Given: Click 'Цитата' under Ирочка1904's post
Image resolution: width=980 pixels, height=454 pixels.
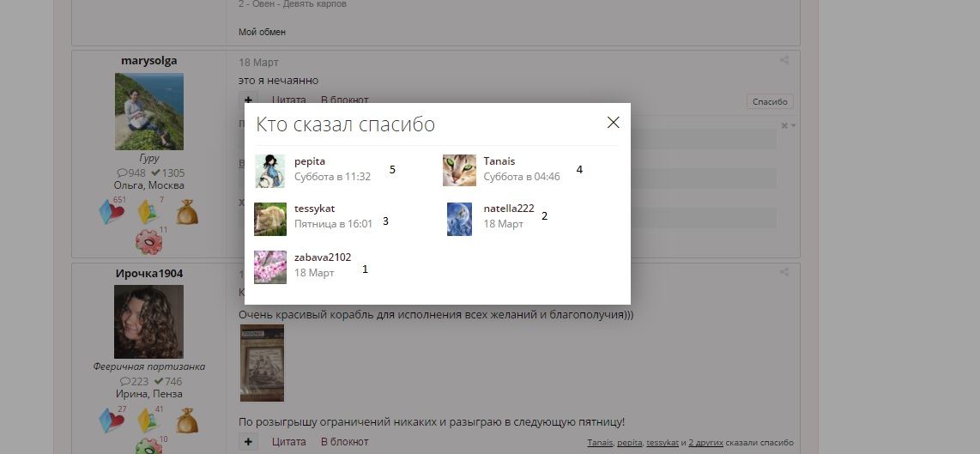Looking at the screenshot, I should point(288,442).
